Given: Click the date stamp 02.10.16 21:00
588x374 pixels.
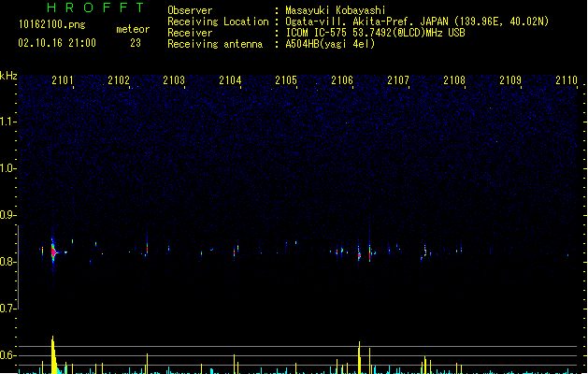Looking at the screenshot, I should tap(57, 43).
